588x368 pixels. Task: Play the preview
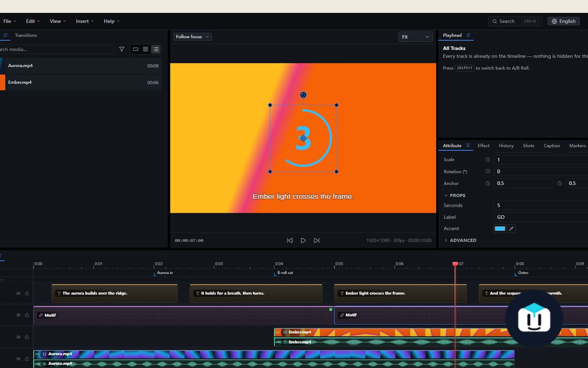[x=303, y=241]
